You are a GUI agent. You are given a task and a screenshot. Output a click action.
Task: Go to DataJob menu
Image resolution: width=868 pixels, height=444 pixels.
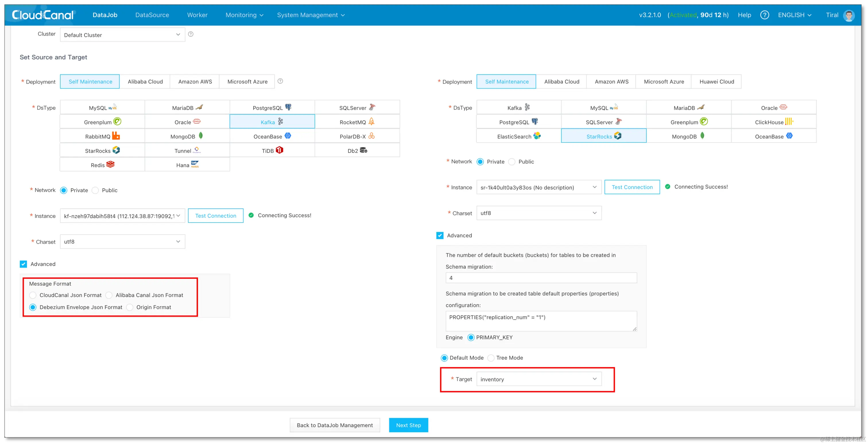(x=105, y=15)
